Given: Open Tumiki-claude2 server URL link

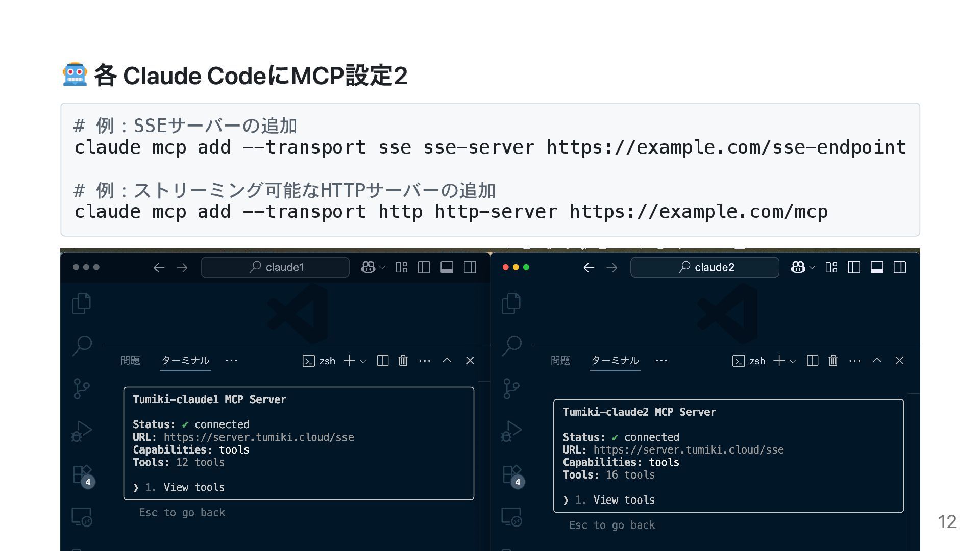Looking at the screenshot, I should coord(689,450).
